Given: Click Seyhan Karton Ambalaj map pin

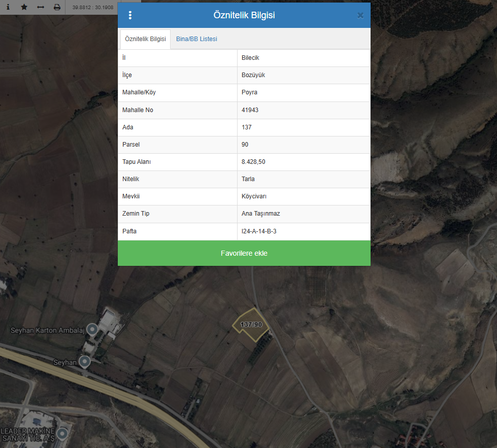Looking at the screenshot, I should pos(92,330).
